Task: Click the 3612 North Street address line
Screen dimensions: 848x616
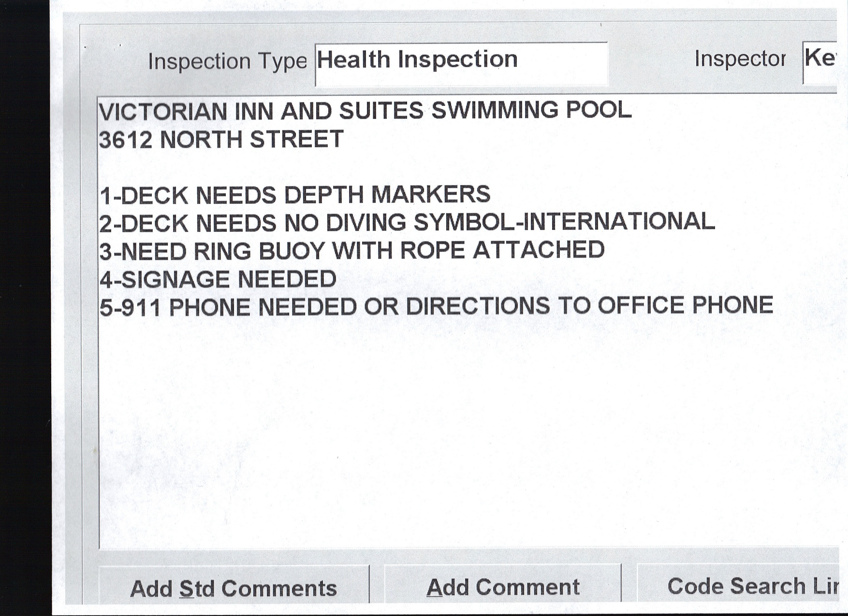Action: (221, 140)
